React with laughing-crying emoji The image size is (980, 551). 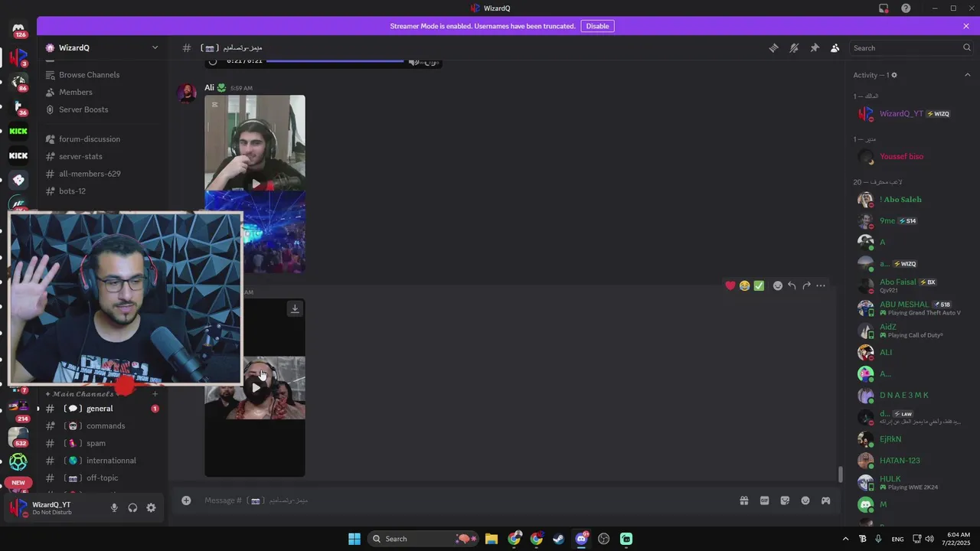click(x=744, y=285)
